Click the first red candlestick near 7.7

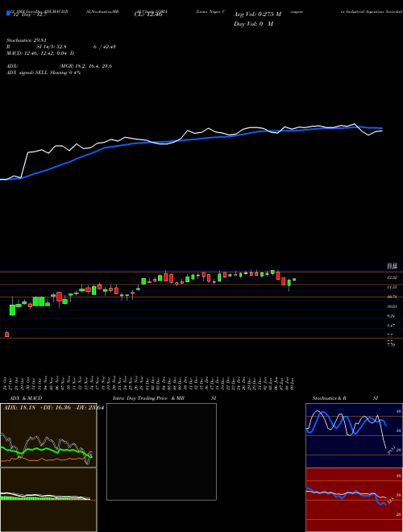(6, 335)
